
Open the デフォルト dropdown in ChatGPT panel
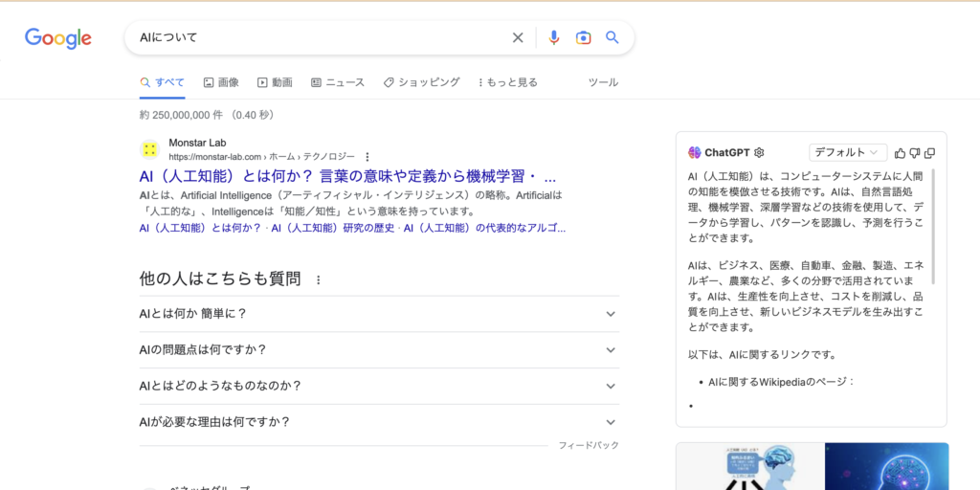(x=848, y=152)
